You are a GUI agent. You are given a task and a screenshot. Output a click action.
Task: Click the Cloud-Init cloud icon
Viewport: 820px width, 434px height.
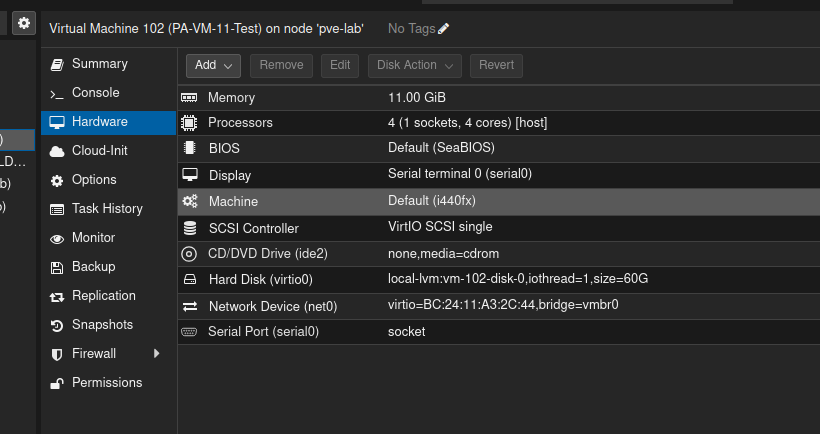pyautogui.click(x=56, y=152)
